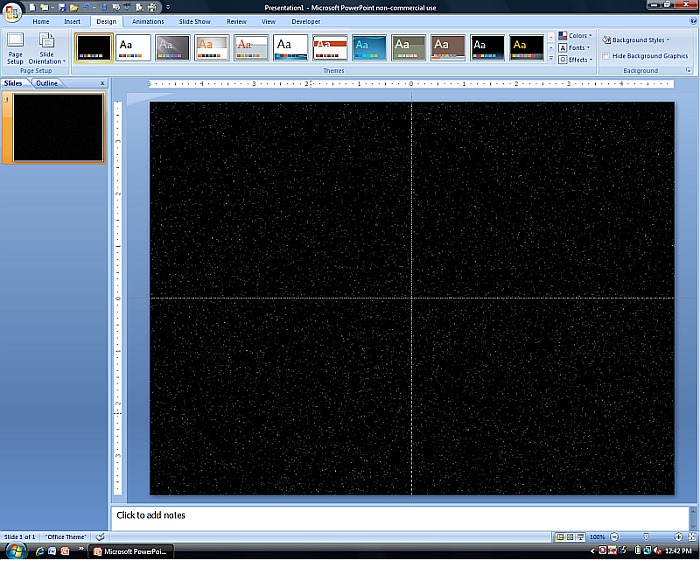Click the spell check status bar icon
Screen dimensions: 700x561
(101, 537)
